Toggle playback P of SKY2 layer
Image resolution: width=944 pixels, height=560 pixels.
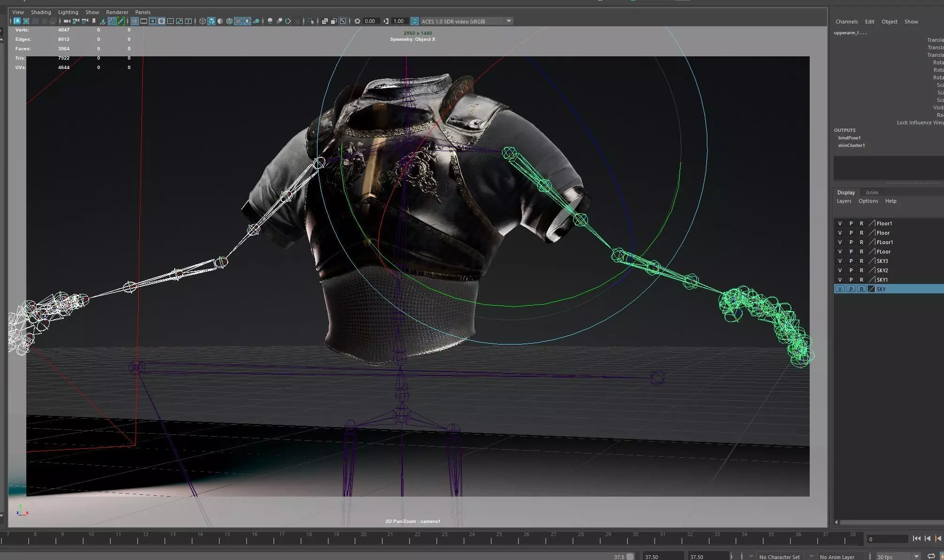[851, 270]
